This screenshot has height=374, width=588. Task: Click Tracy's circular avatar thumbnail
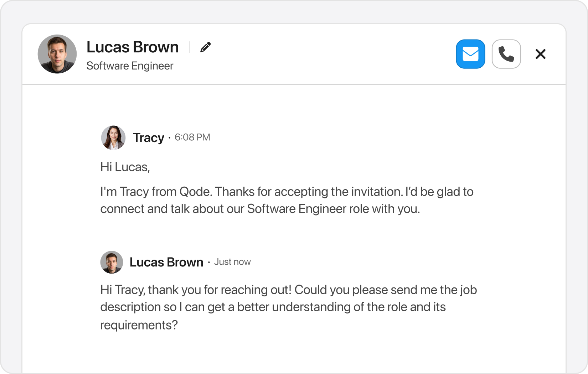click(x=113, y=137)
